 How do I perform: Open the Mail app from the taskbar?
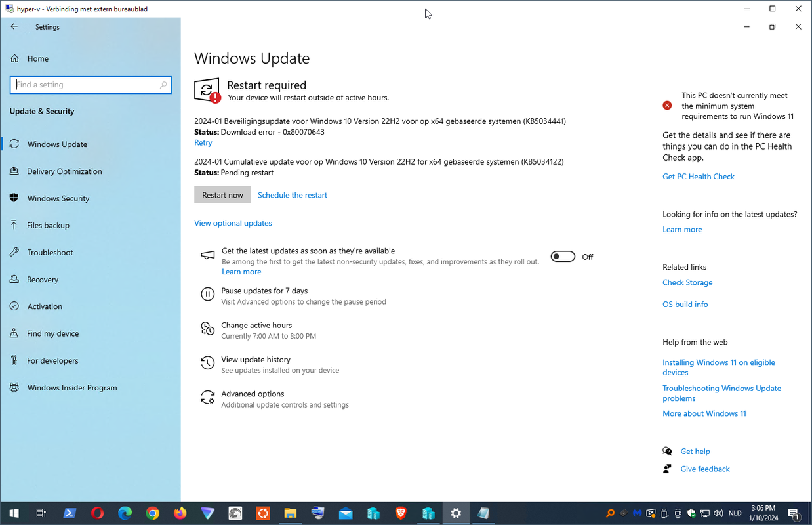tap(346, 513)
